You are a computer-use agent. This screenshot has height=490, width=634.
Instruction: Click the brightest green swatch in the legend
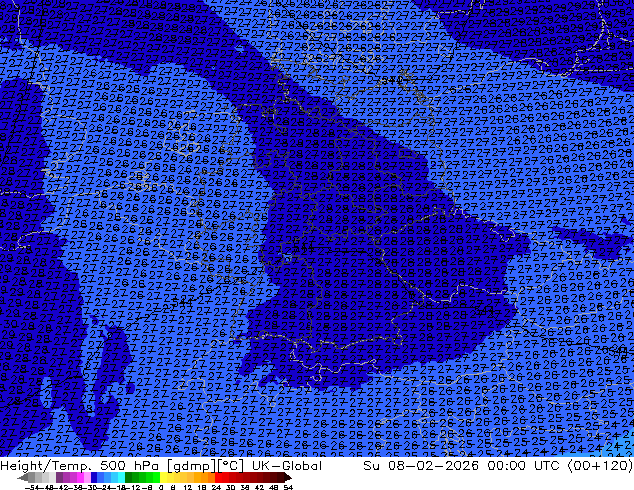pyautogui.click(x=156, y=478)
